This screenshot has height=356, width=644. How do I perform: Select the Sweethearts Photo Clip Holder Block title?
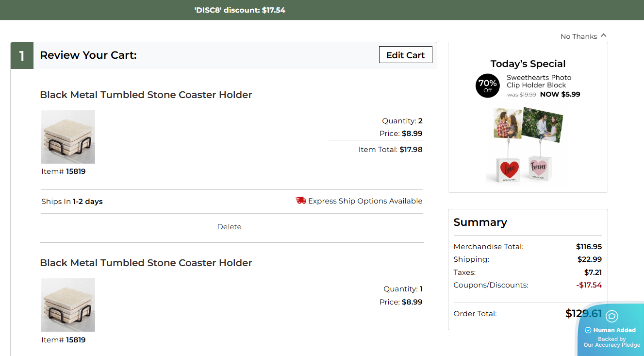point(539,81)
